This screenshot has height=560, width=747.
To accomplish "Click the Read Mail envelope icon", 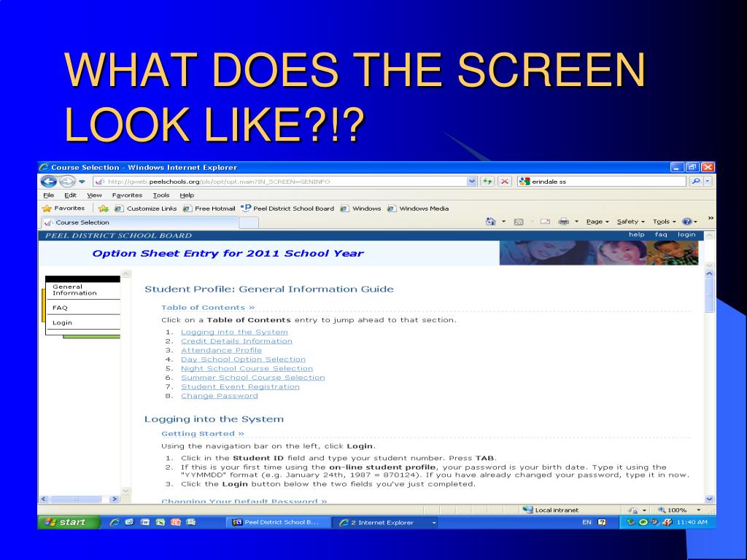I will [x=546, y=222].
